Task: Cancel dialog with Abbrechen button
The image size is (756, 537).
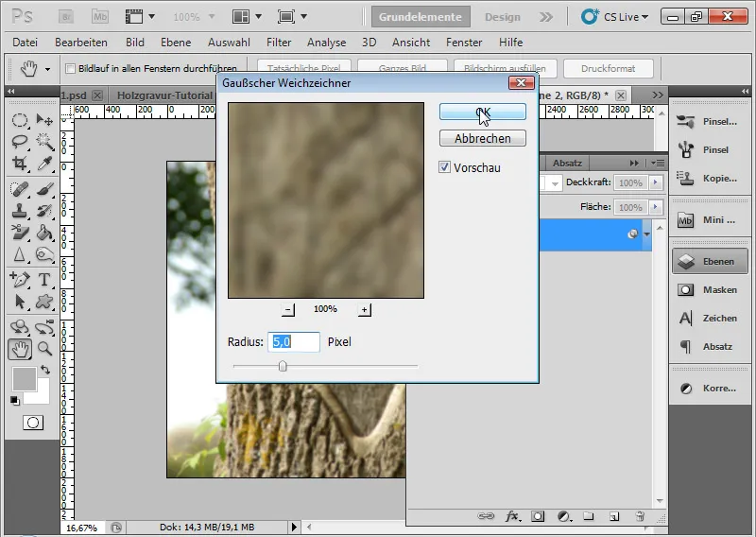Action: (x=483, y=138)
